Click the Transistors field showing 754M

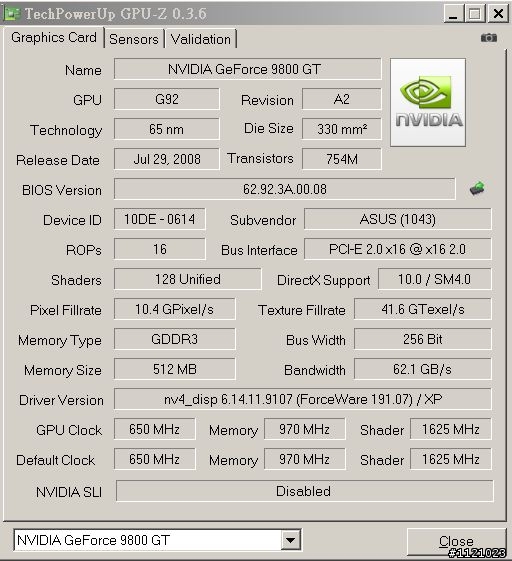pyautogui.click(x=342, y=159)
